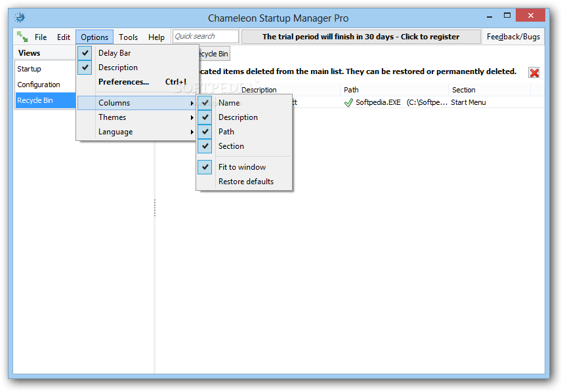Screen dimensions: 563x392
Task: Click the Start Menu section cell
Action: (469, 102)
